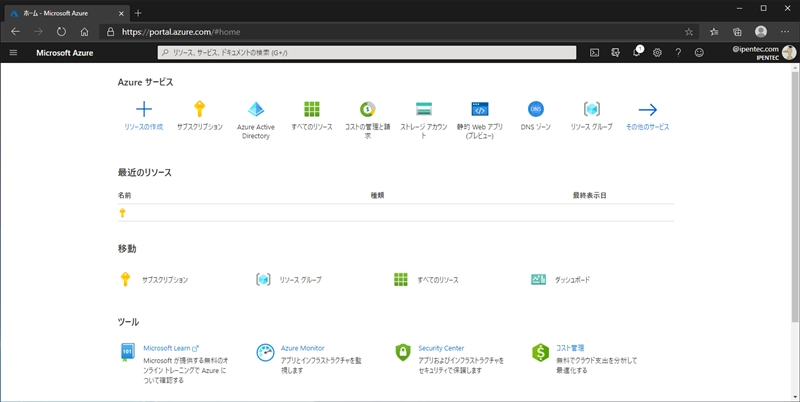Open Cloud Shell from the top bar
The width and height of the screenshot is (800, 402).
(x=594, y=52)
